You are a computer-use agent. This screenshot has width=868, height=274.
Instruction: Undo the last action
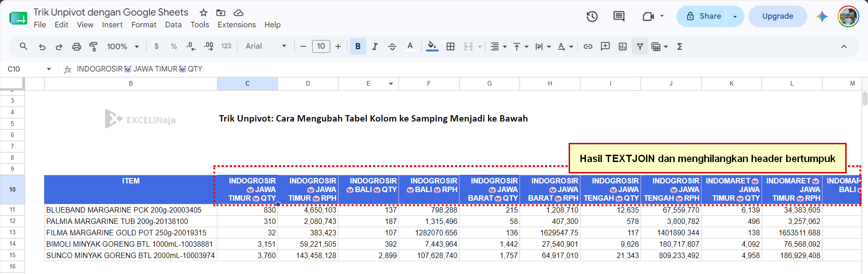point(42,46)
